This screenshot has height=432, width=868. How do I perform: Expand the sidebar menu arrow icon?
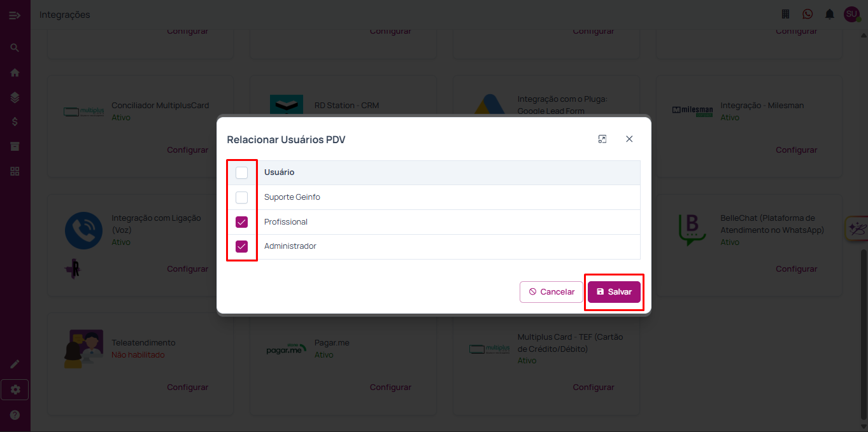pos(15,15)
